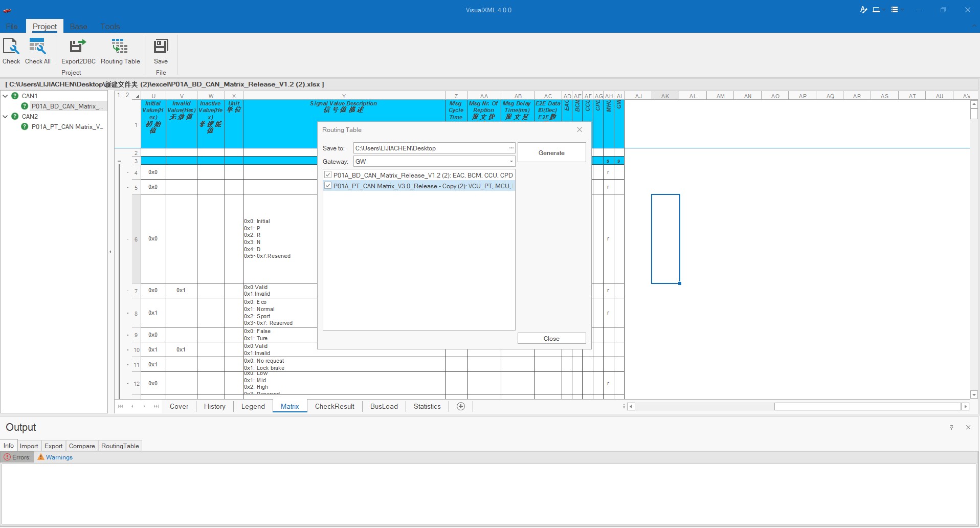
Task: Close the Routing Table dialog
Action: (580, 130)
